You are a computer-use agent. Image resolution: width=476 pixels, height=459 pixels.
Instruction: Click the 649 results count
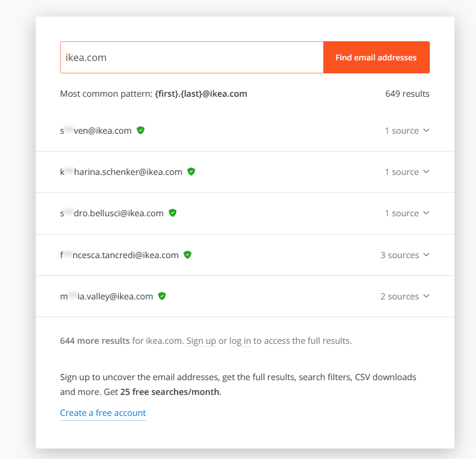[x=407, y=94]
